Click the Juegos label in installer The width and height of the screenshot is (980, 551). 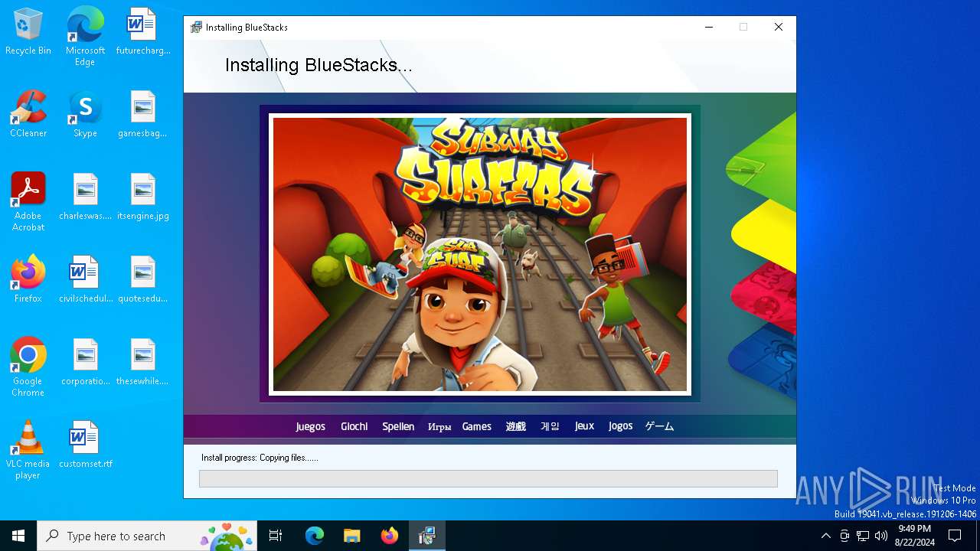pos(311,426)
